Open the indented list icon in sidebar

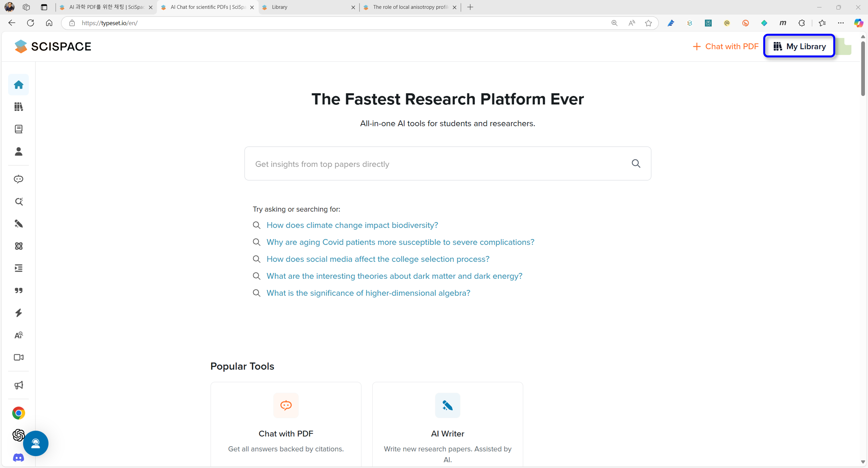pos(19,268)
